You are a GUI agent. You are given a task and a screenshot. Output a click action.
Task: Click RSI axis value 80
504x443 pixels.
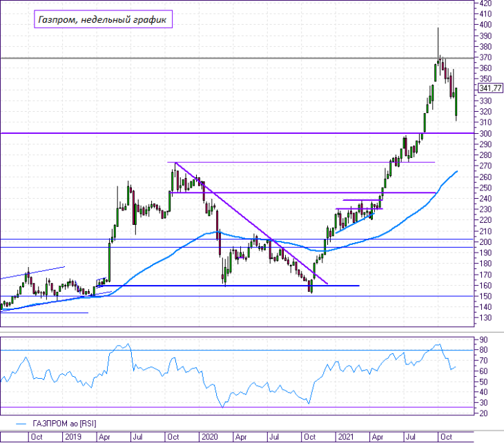pos(483,350)
